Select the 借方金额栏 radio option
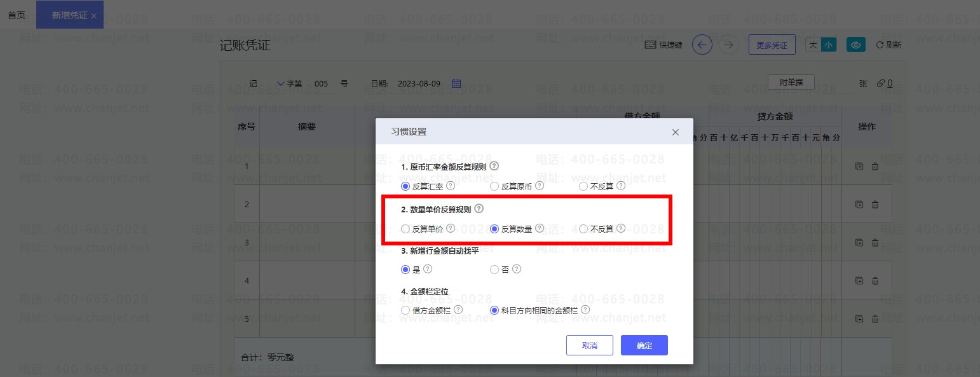The height and width of the screenshot is (377, 980). click(405, 310)
